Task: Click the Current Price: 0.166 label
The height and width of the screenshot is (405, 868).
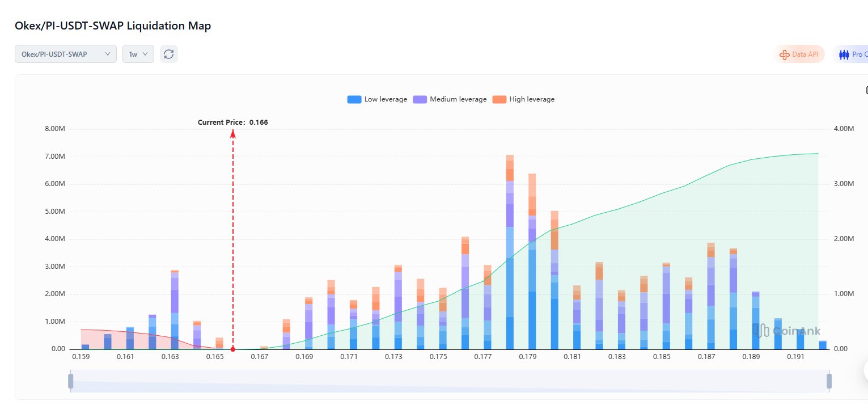Action: click(x=232, y=122)
